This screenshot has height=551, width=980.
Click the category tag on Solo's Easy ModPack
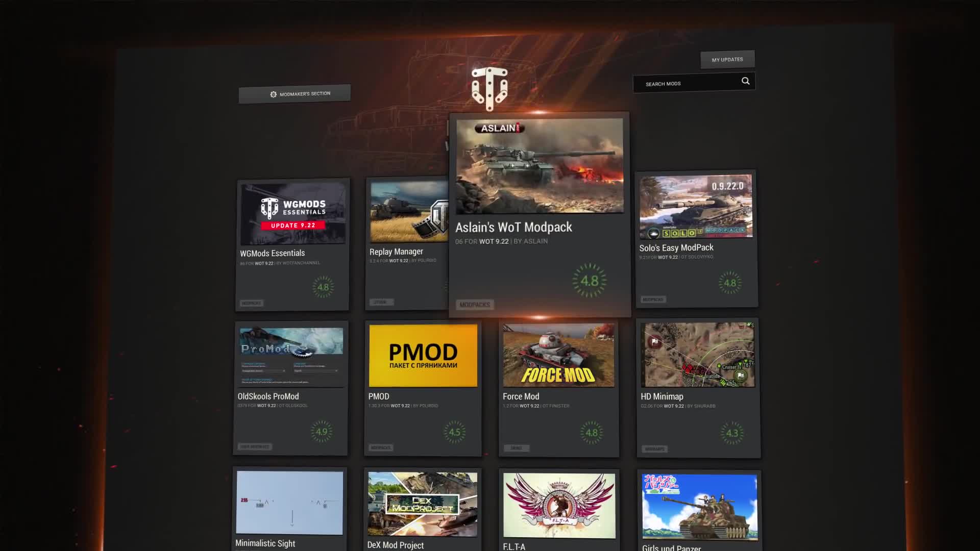click(653, 299)
